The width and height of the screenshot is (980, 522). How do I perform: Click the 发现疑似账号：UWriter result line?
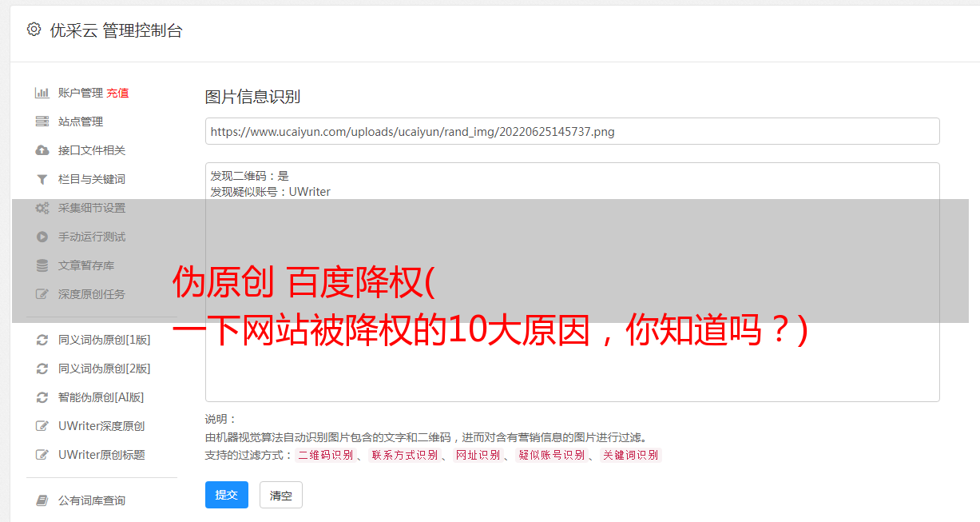pyautogui.click(x=271, y=192)
